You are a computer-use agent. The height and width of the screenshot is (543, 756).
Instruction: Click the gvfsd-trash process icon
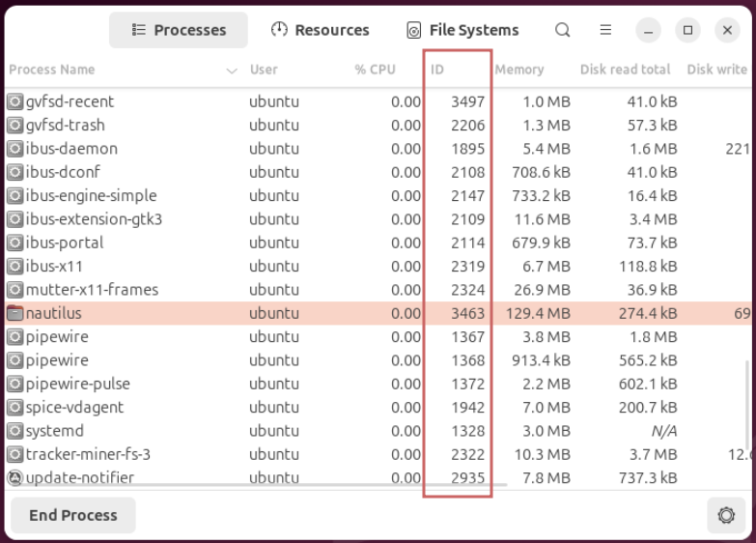tap(14, 125)
